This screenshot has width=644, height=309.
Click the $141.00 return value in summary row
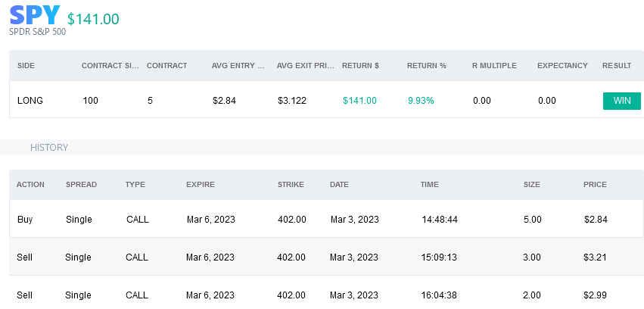tap(359, 101)
